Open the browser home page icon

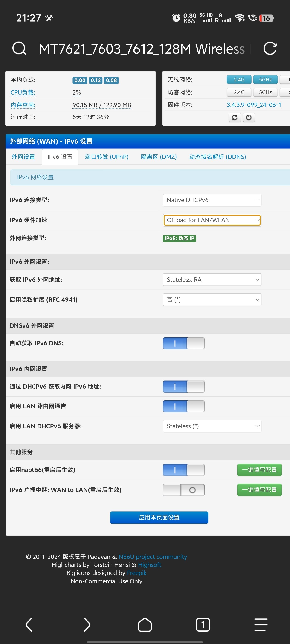pos(145,624)
